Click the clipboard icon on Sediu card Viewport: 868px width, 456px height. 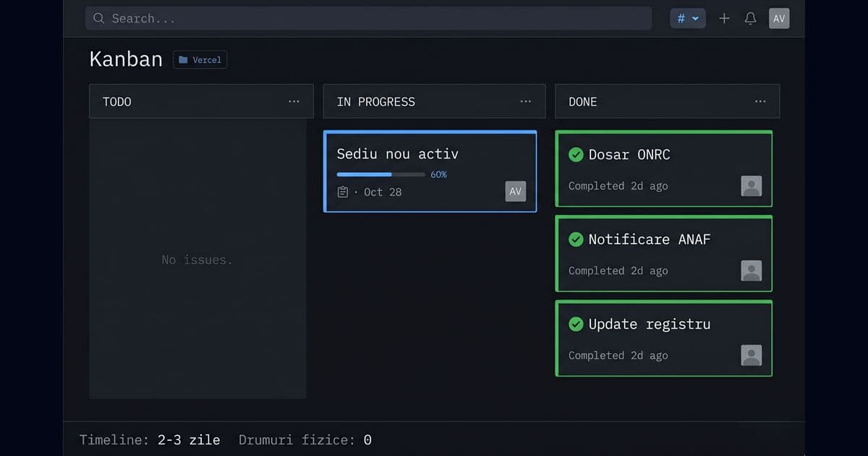[x=343, y=192]
